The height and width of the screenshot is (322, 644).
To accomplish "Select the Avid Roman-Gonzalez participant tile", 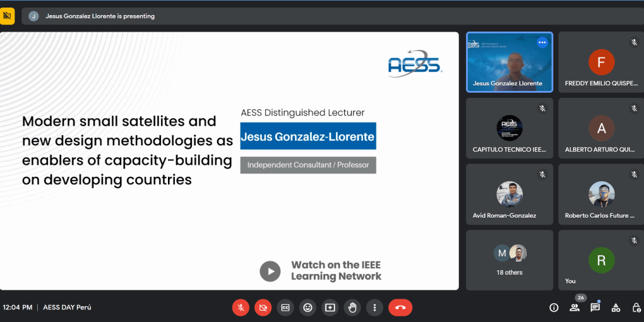I will tap(510, 194).
